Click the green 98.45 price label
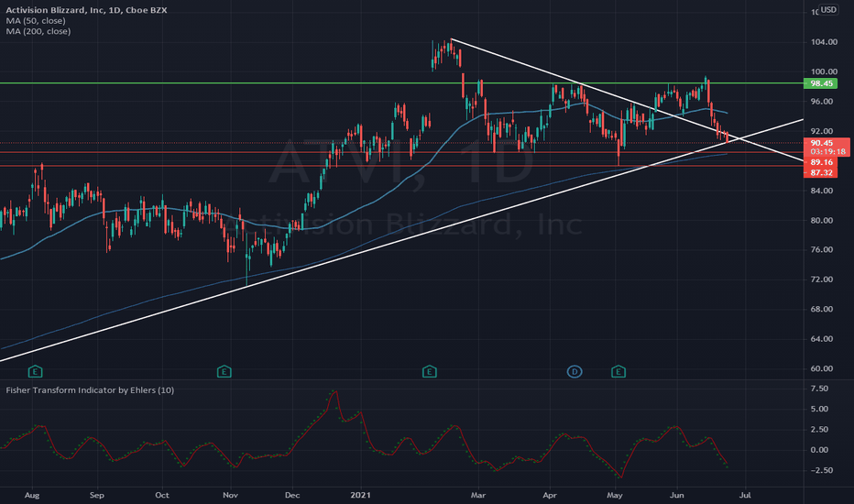Viewport: 854px width, 504px height. 821,83
